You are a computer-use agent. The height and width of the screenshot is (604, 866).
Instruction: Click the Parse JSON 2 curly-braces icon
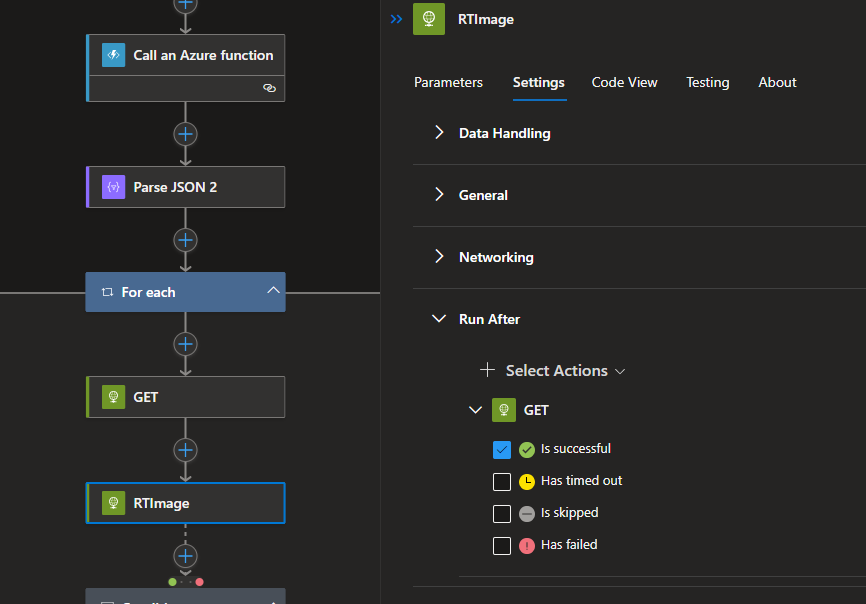point(113,187)
